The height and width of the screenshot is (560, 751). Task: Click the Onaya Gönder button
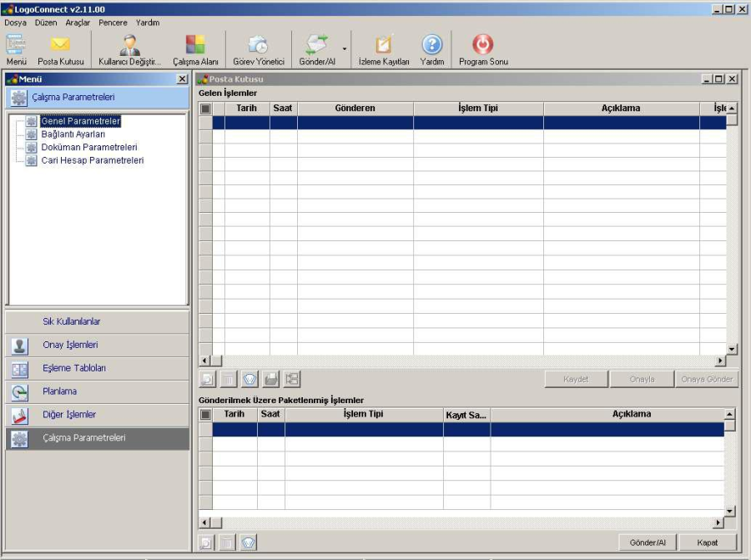tap(707, 380)
